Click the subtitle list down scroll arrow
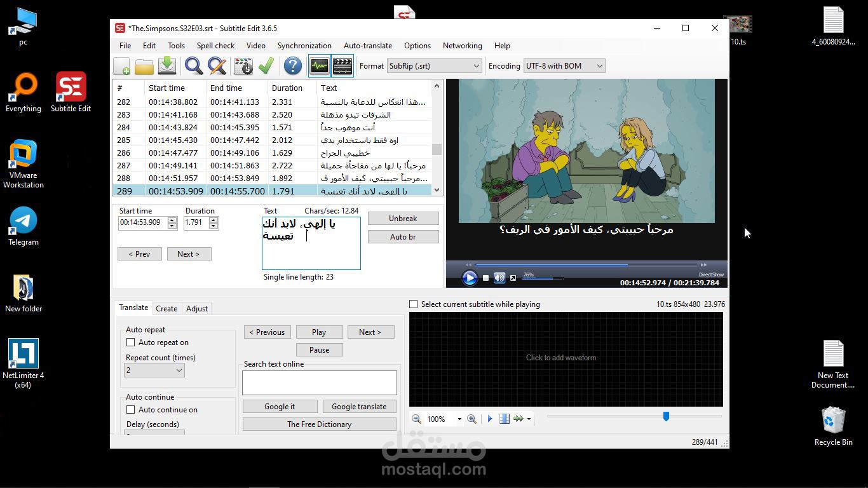 [437, 189]
